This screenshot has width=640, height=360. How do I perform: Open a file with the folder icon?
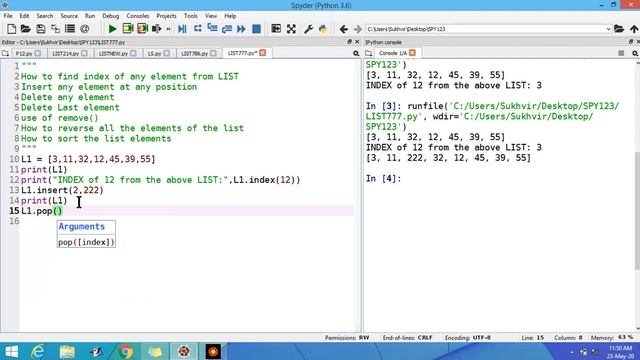click(x=26, y=29)
